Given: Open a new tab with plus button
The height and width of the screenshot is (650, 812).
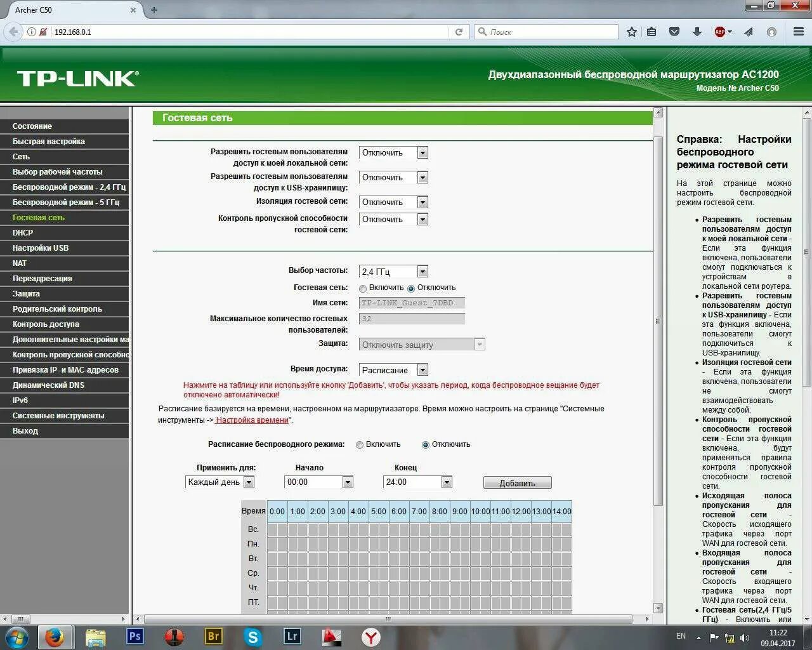Looking at the screenshot, I should [154, 10].
